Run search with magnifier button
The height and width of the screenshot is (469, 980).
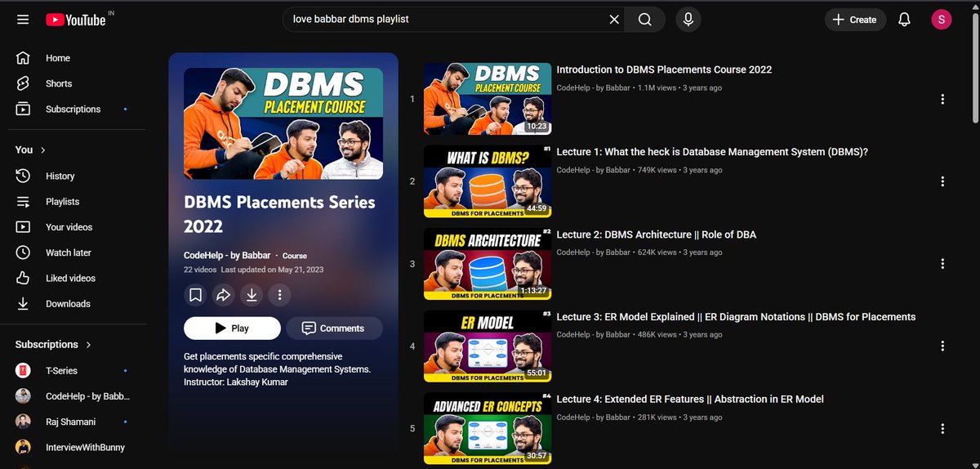coord(645,20)
